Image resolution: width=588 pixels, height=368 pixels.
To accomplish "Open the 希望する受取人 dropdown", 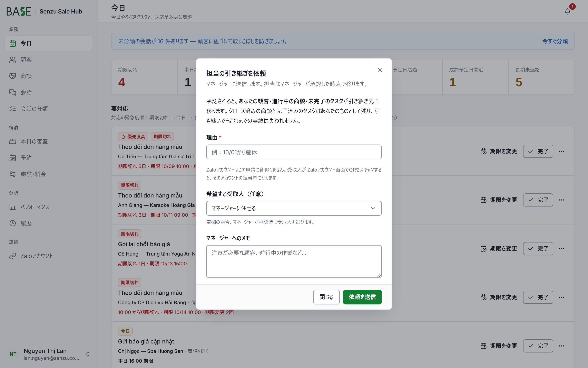I will (x=294, y=208).
